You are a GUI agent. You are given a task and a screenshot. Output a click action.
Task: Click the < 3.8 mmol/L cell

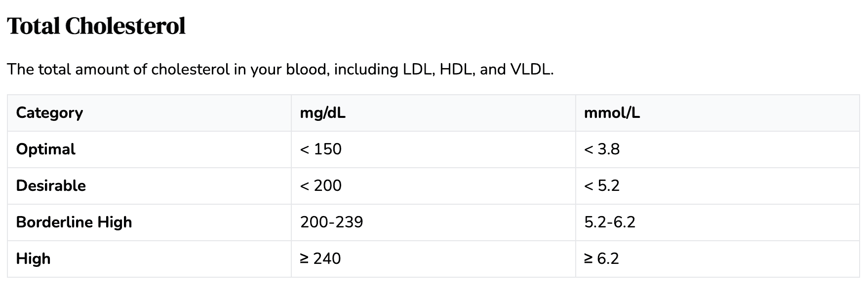point(601,149)
